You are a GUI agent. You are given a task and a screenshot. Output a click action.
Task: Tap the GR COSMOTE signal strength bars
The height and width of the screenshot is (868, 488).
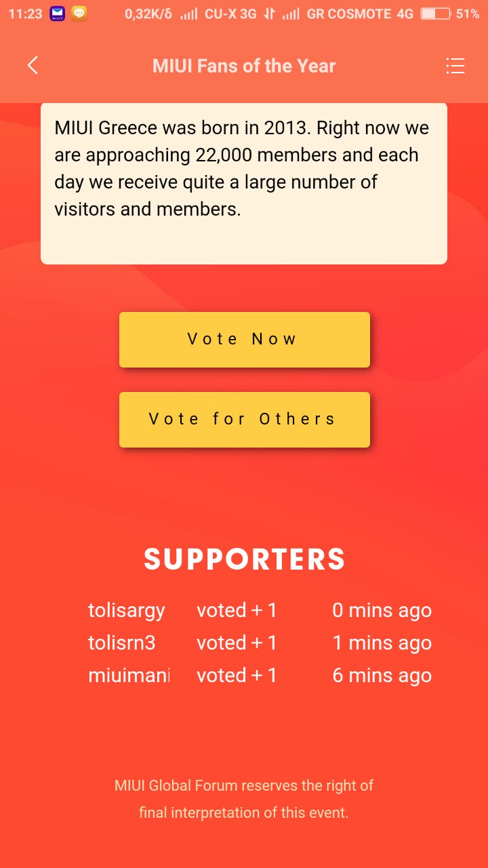click(291, 14)
